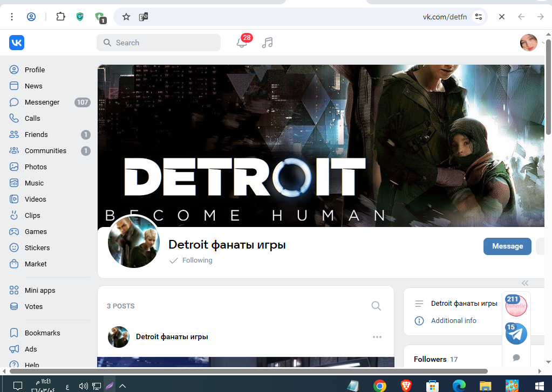Bookmark page with star icon
The height and width of the screenshot is (392, 552).
click(126, 17)
